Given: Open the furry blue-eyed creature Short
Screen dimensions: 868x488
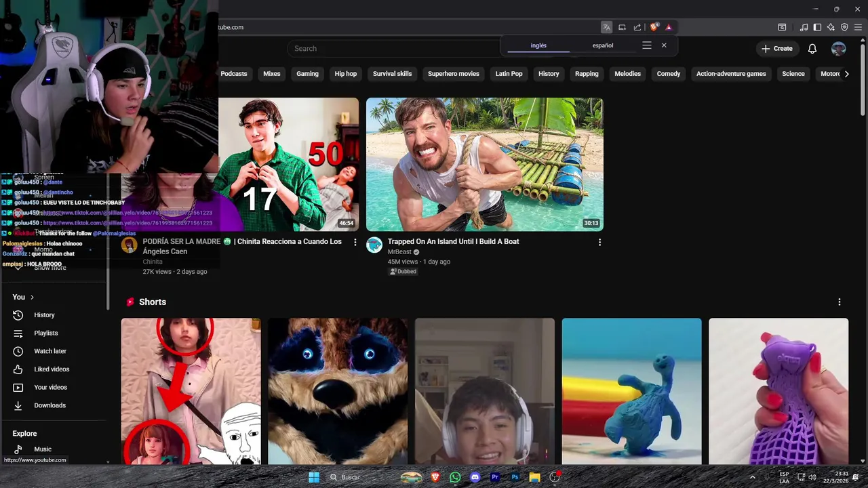Looking at the screenshot, I should tap(338, 391).
